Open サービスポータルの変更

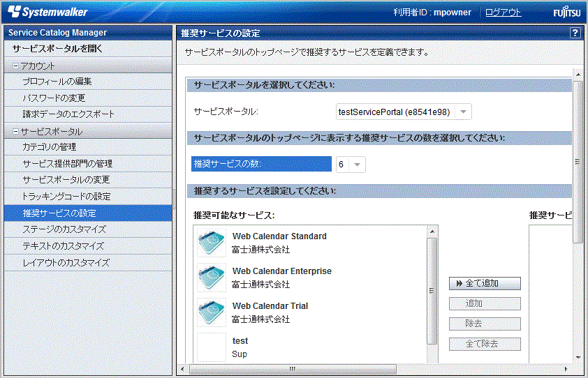coord(88,180)
